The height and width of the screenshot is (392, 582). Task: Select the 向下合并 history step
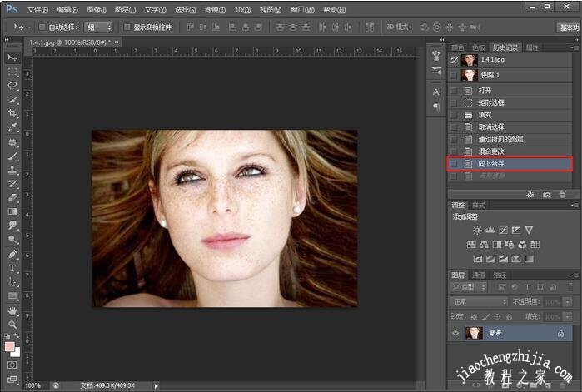pyautogui.click(x=491, y=164)
